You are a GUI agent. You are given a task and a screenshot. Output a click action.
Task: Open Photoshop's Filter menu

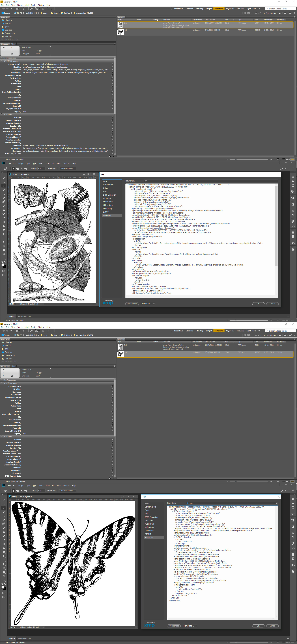tap(47, 163)
